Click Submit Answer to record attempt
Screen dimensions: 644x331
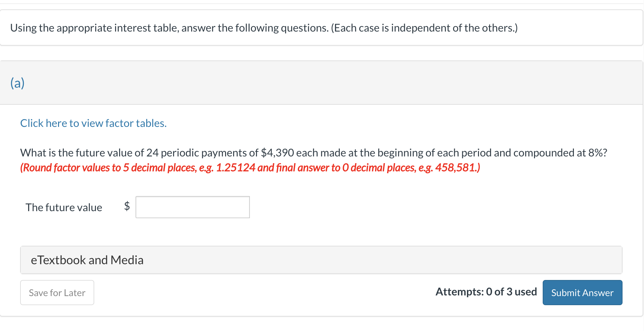pos(582,292)
